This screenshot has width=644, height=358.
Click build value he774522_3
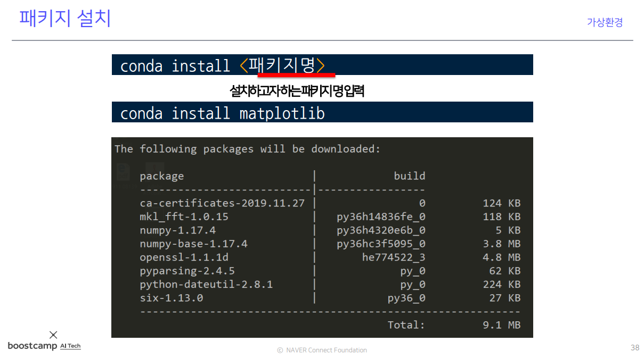[394, 257]
